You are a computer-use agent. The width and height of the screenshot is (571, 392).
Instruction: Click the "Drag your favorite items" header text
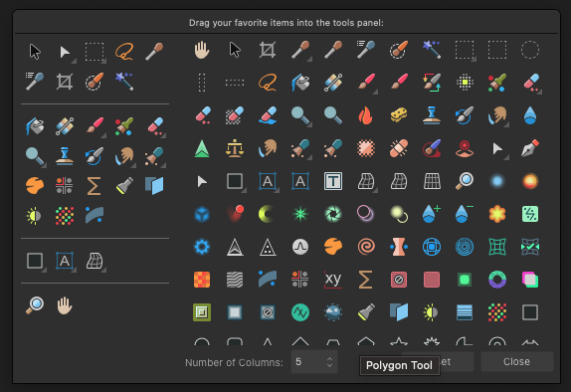pos(286,23)
